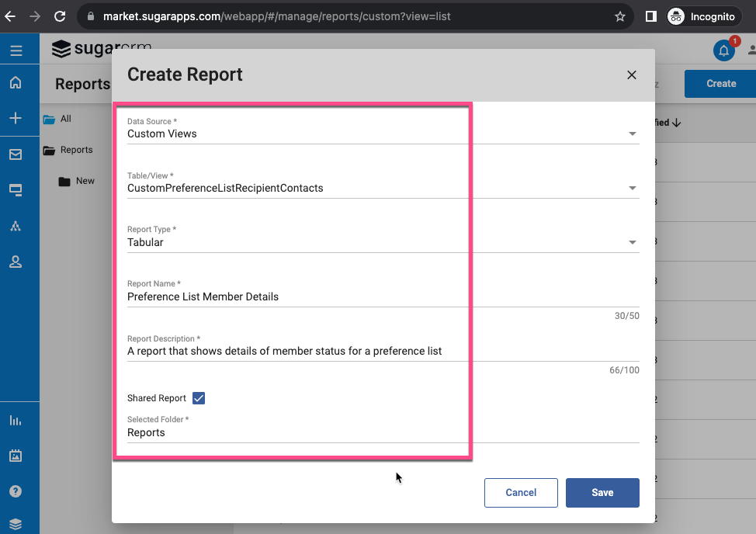Viewport: 756px width, 534px height.
Task: Close the Create Report dialog
Action: click(632, 75)
